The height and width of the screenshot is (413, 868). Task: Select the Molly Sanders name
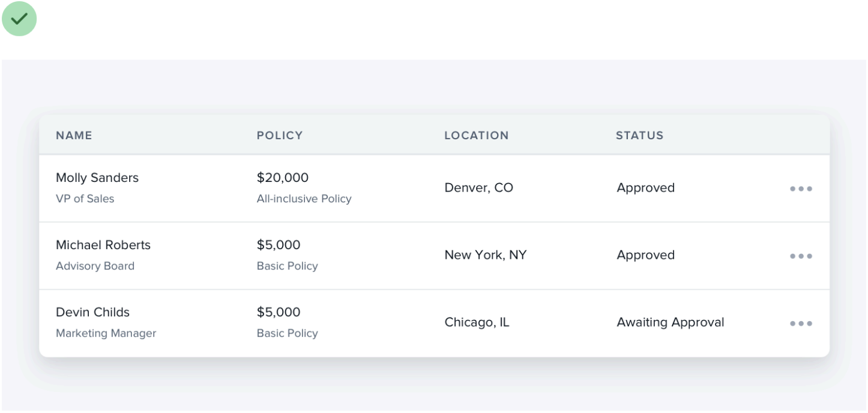(x=97, y=178)
